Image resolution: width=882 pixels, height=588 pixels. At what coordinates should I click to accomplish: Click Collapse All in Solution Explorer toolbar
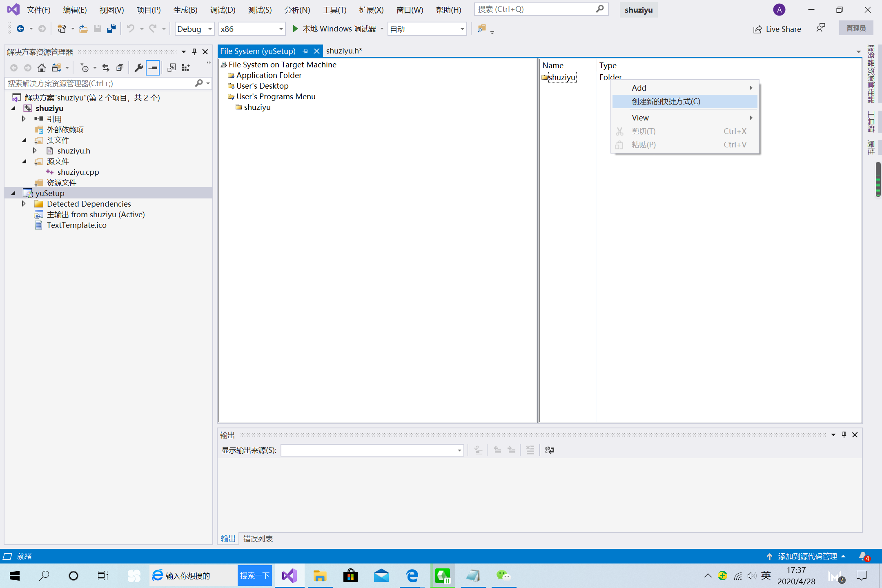pos(120,68)
